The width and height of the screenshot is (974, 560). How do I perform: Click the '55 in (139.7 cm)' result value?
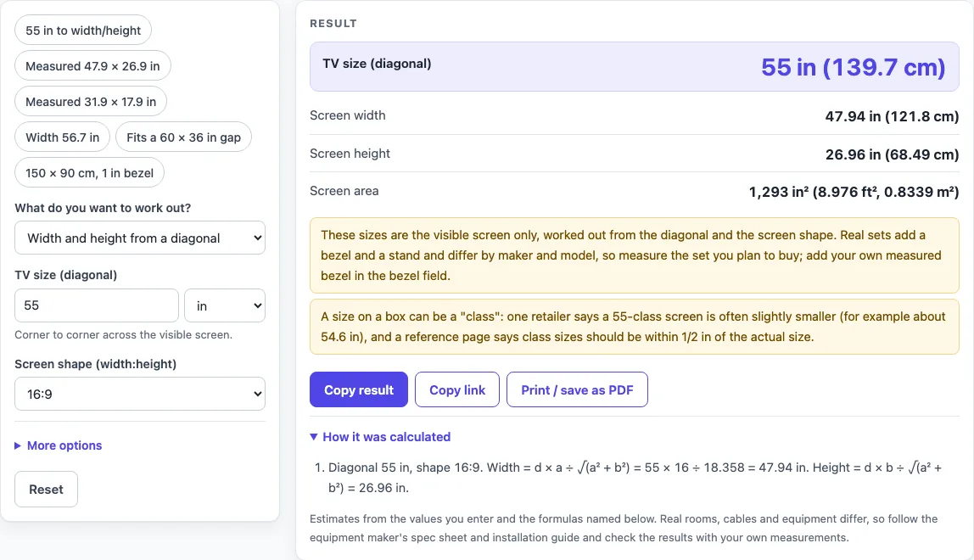coord(853,67)
